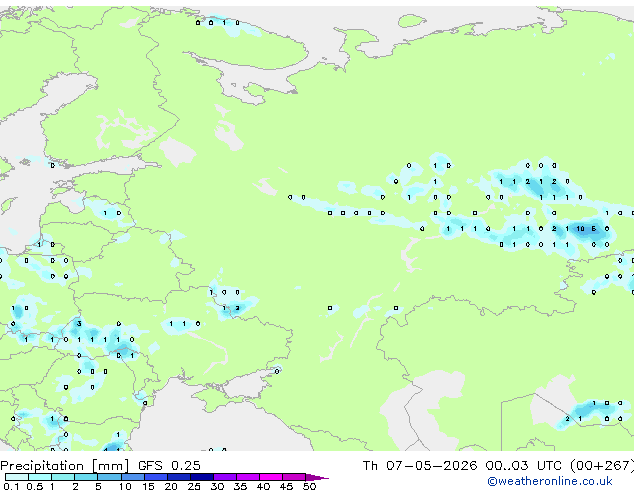Choose the 20–25 mm dark blue swatch
Viewport: 634px width, 490px height.
point(179,477)
